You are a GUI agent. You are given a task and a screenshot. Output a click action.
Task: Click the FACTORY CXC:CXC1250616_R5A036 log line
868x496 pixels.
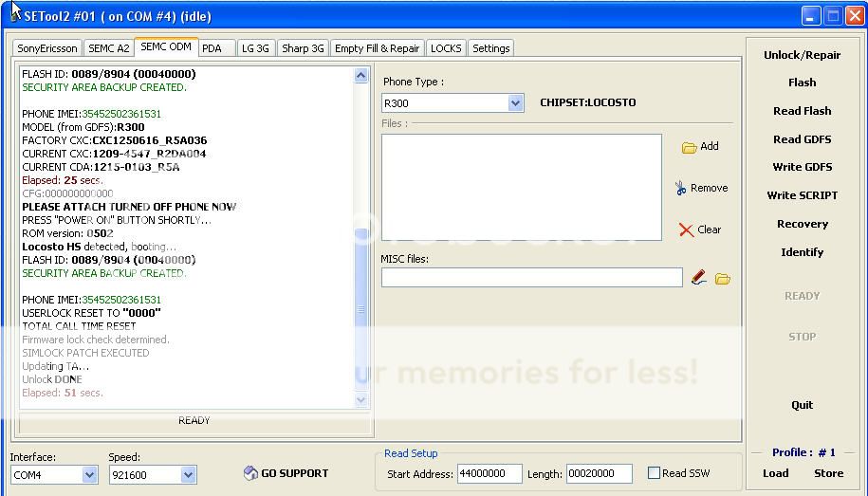click(115, 140)
